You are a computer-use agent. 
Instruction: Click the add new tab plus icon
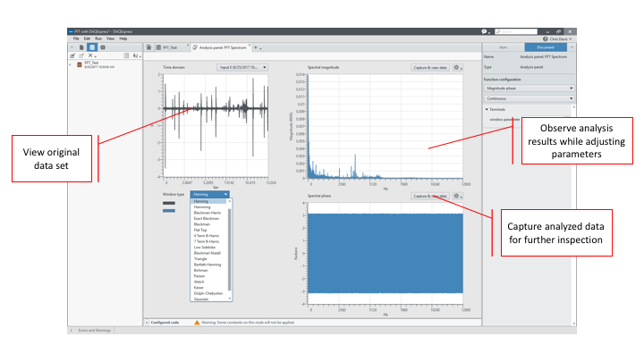(256, 46)
